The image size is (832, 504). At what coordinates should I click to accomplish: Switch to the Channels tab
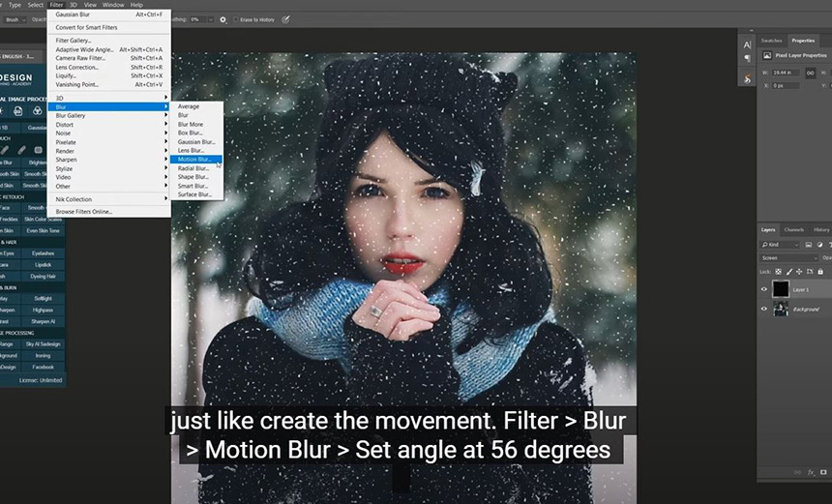[x=793, y=229]
